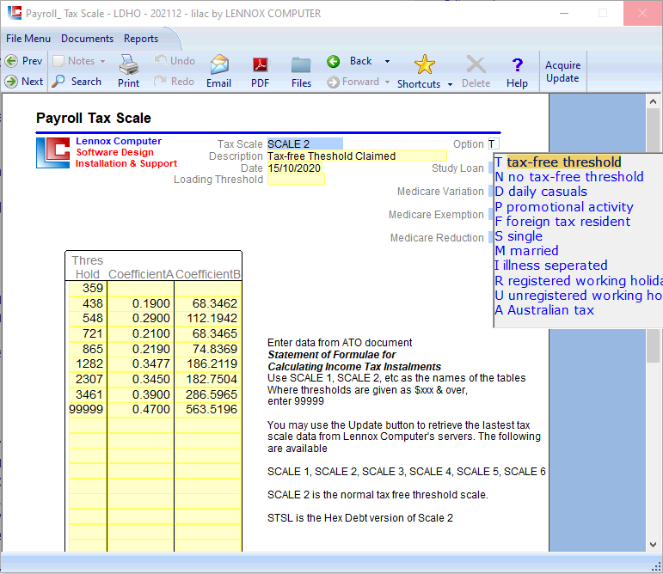
Task: Select 'U unregistered working holiday' option
Action: [x=578, y=295]
